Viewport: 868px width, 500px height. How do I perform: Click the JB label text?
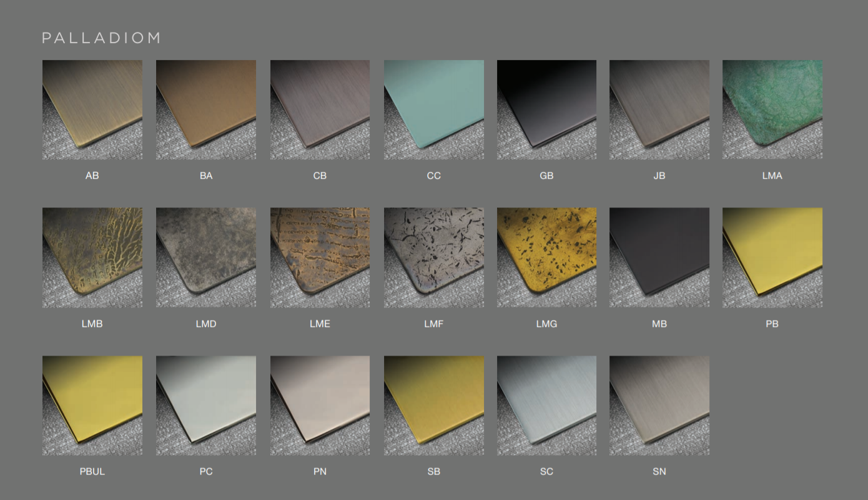(659, 176)
